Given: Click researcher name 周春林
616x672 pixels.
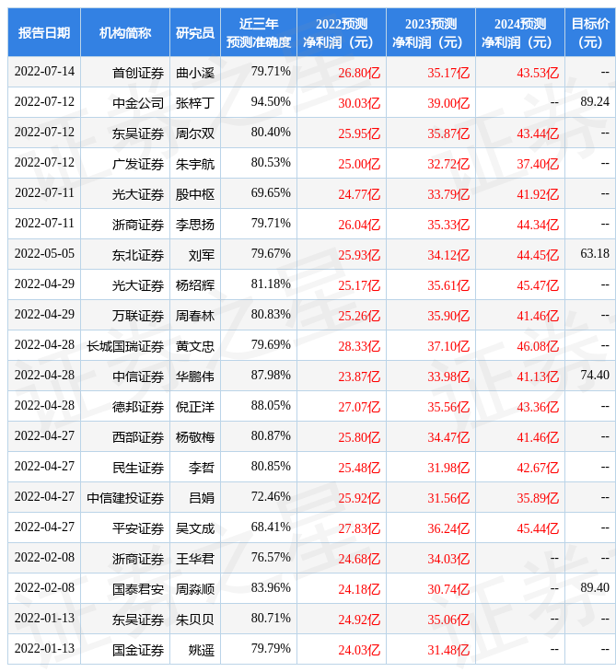Looking at the screenshot, I should tap(195, 316).
